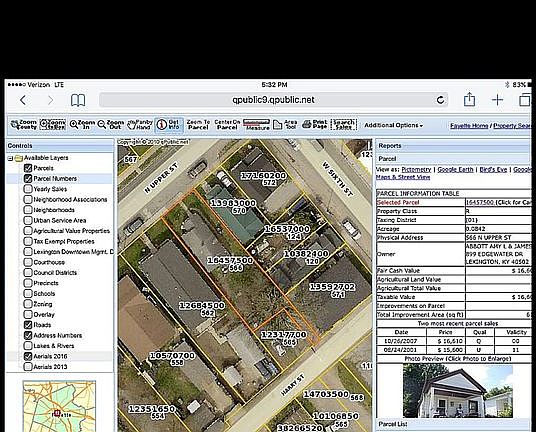Click the Print Page icon
This screenshot has width=536, height=432.
click(x=315, y=124)
